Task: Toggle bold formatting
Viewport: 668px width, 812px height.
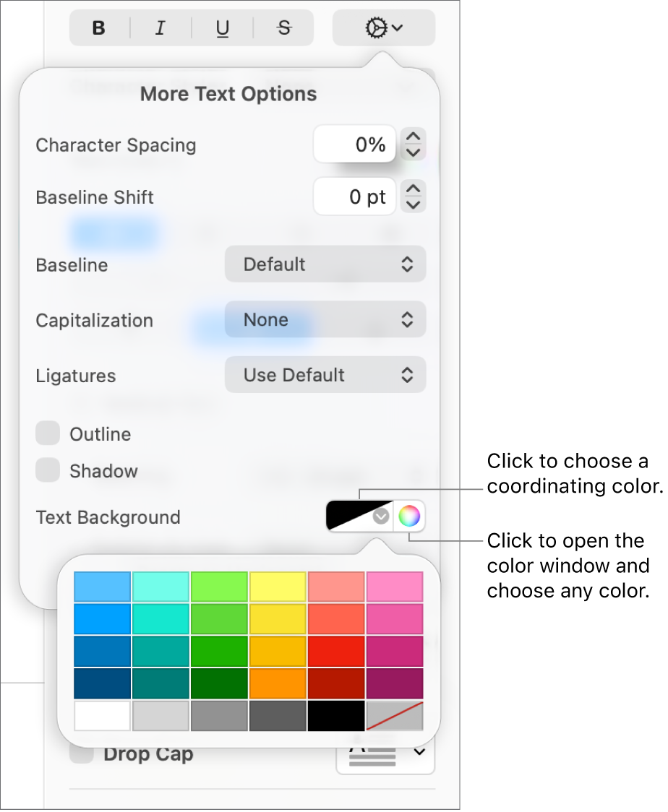Action: click(98, 28)
